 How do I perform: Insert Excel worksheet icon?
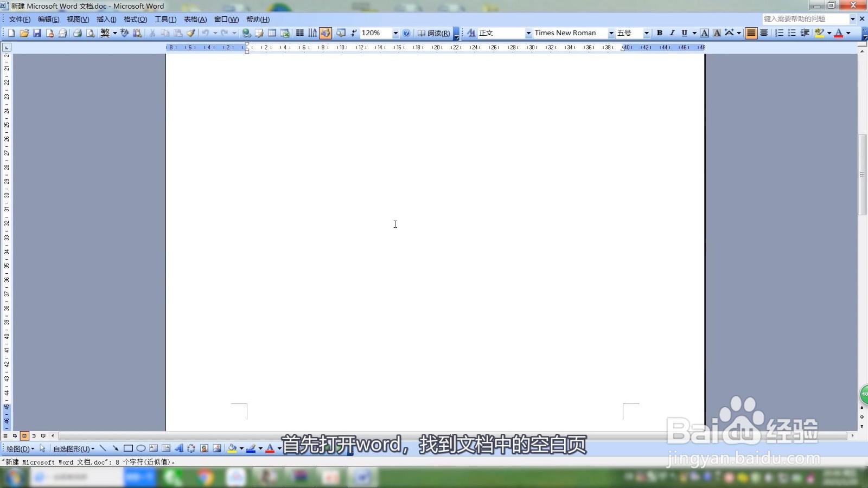pyautogui.click(x=285, y=33)
